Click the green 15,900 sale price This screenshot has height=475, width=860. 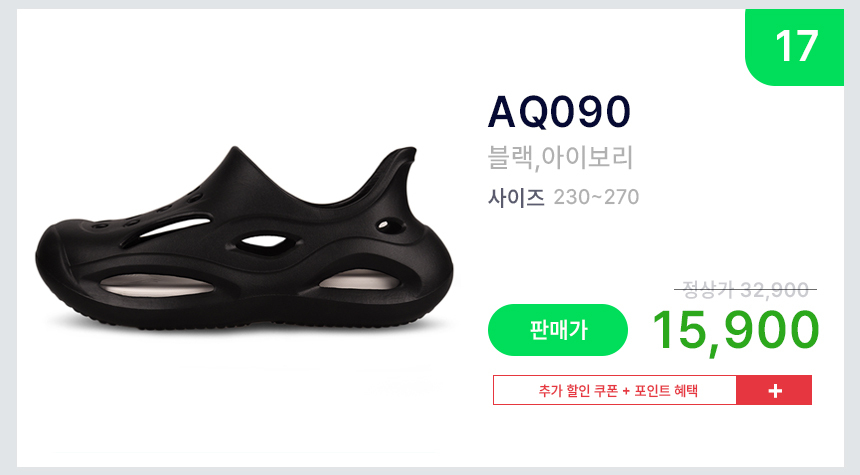click(735, 331)
